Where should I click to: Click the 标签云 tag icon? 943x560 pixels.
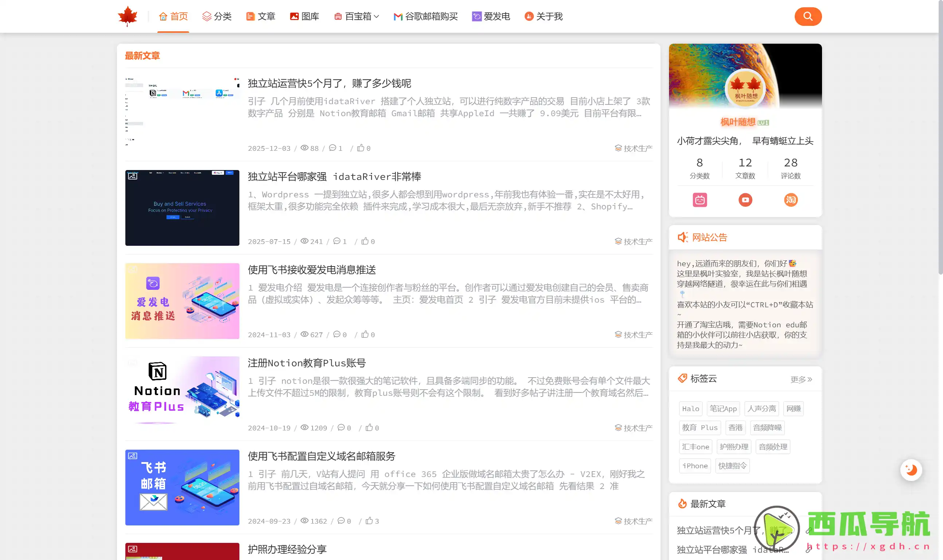(x=682, y=378)
